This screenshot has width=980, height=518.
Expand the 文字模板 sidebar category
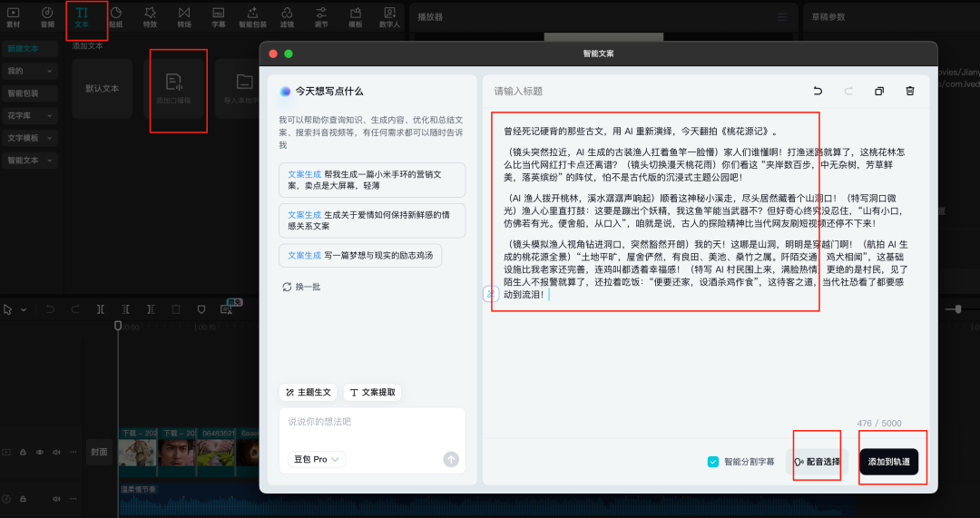[x=29, y=138]
